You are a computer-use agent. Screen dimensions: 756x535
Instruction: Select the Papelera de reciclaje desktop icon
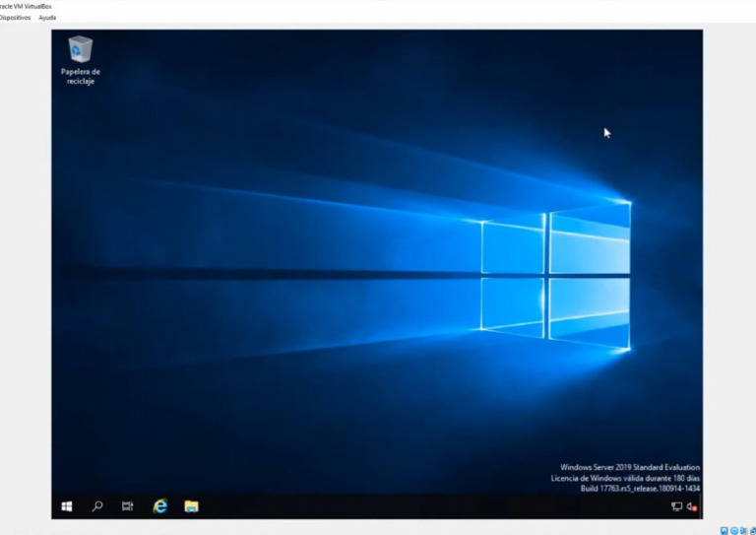coord(81,60)
